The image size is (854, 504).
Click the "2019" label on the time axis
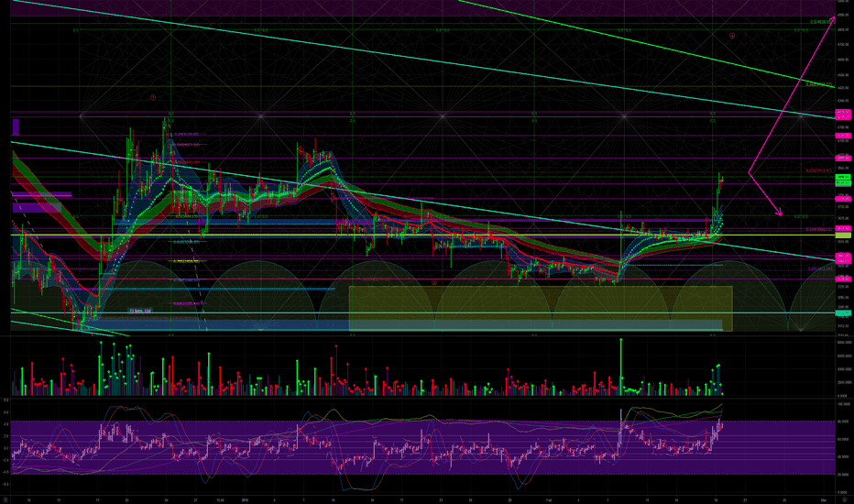click(x=245, y=499)
